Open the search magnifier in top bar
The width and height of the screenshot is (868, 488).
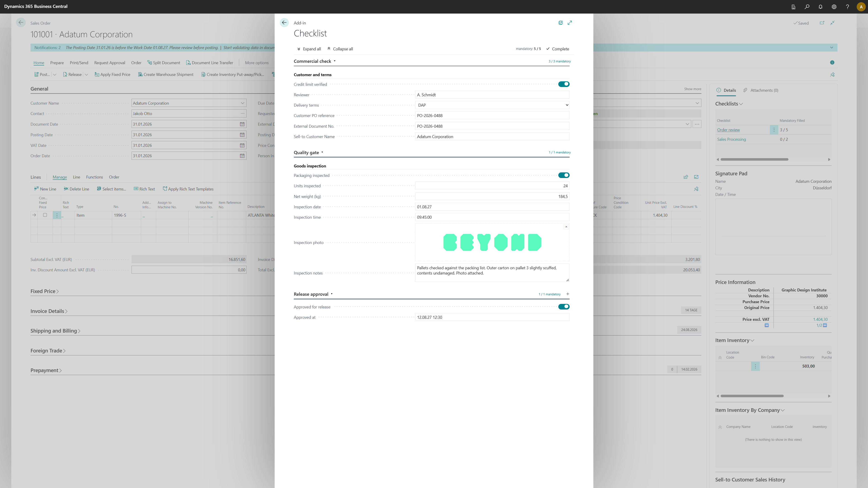[807, 7]
